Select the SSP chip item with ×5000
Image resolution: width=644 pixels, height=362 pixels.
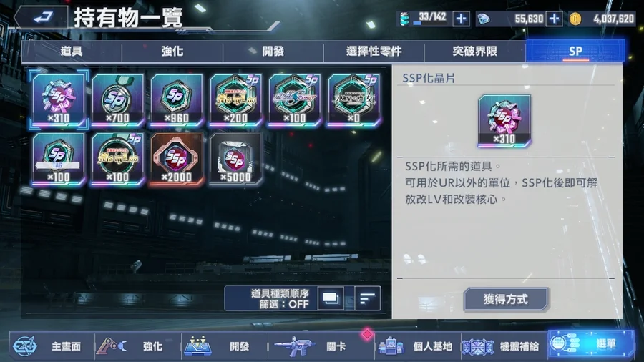[x=235, y=159]
